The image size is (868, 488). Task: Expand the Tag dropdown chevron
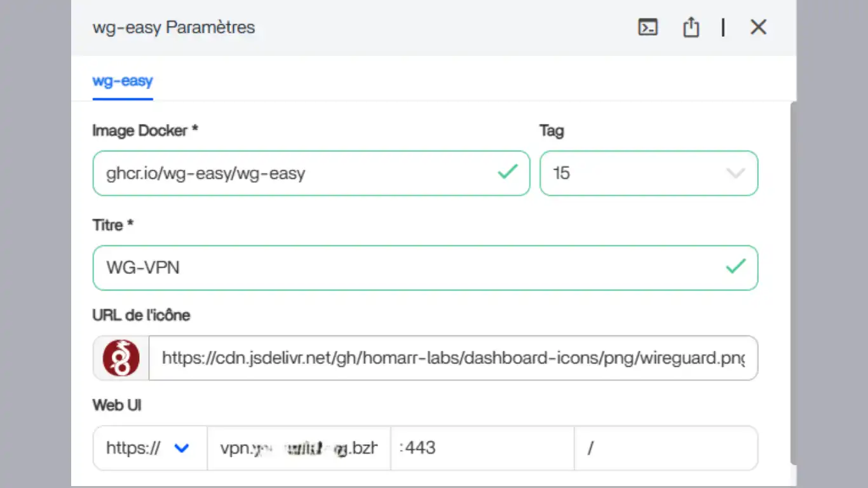point(735,173)
